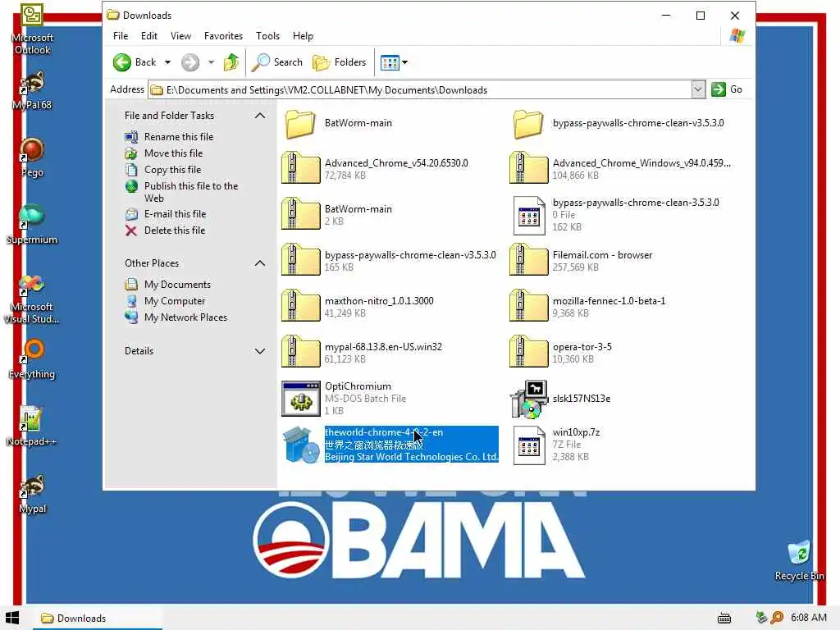Select the Everything desktop shortcut
The width and height of the screenshot is (840, 630).
(32, 359)
